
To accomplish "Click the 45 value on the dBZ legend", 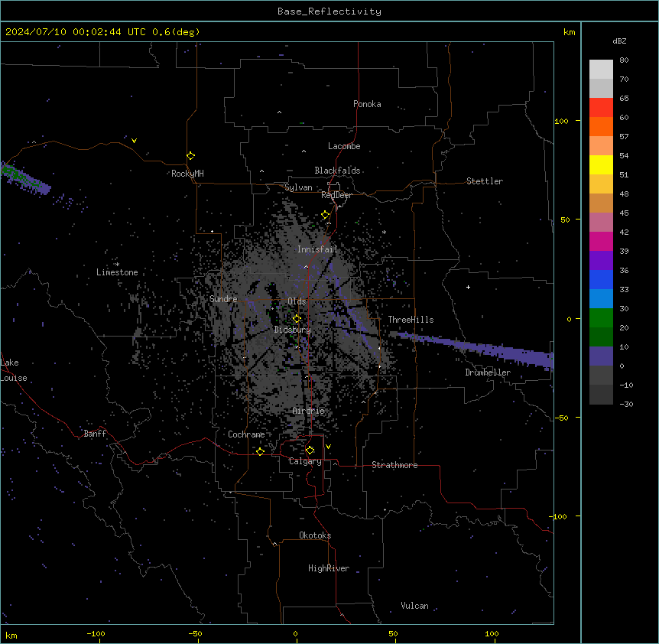I will (624, 213).
